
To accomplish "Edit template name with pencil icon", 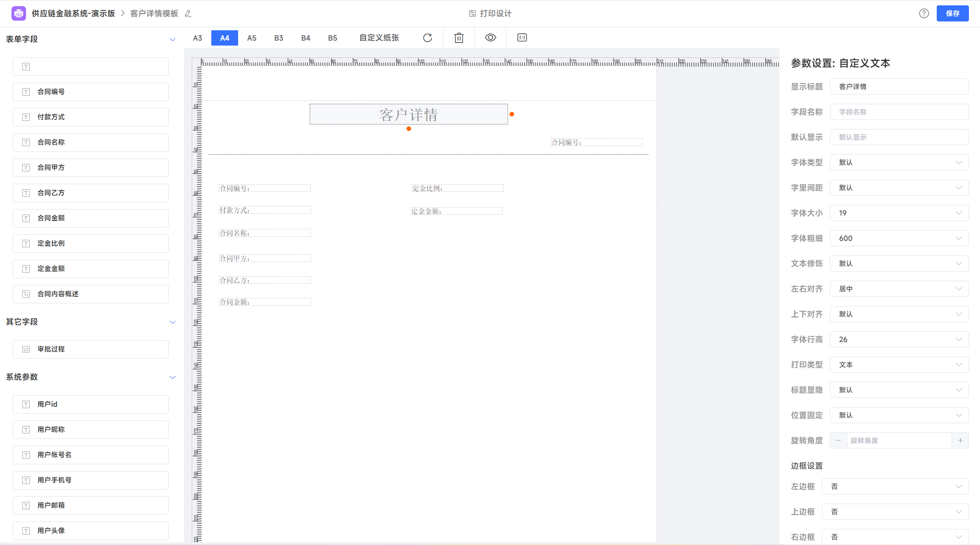I will [188, 14].
